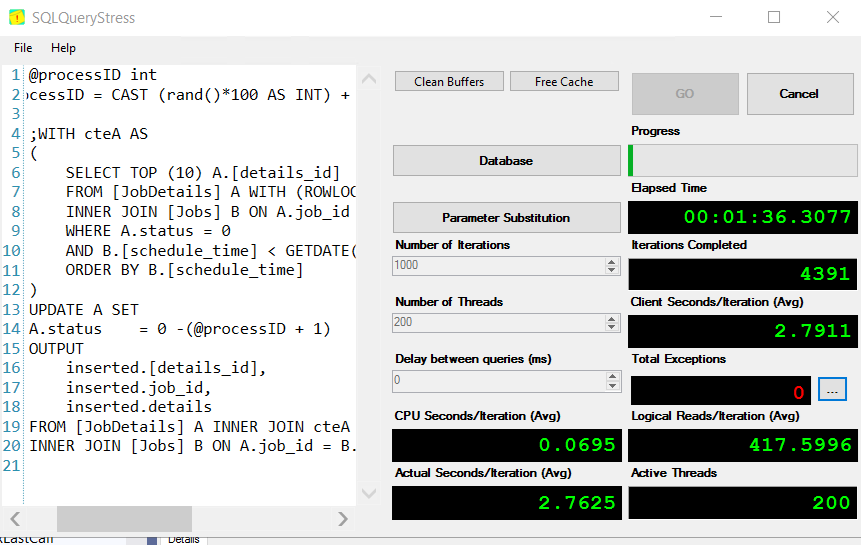Open the Help menu

(63, 48)
